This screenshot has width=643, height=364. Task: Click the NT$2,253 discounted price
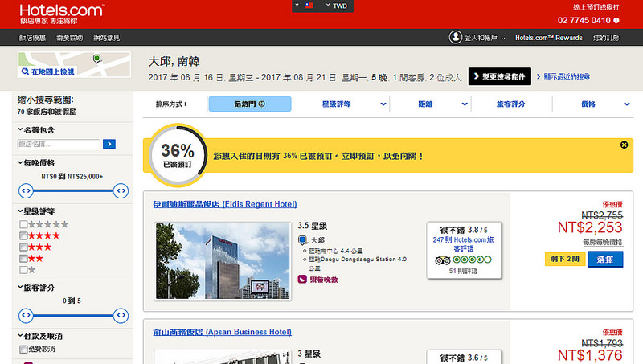[x=590, y=227]
